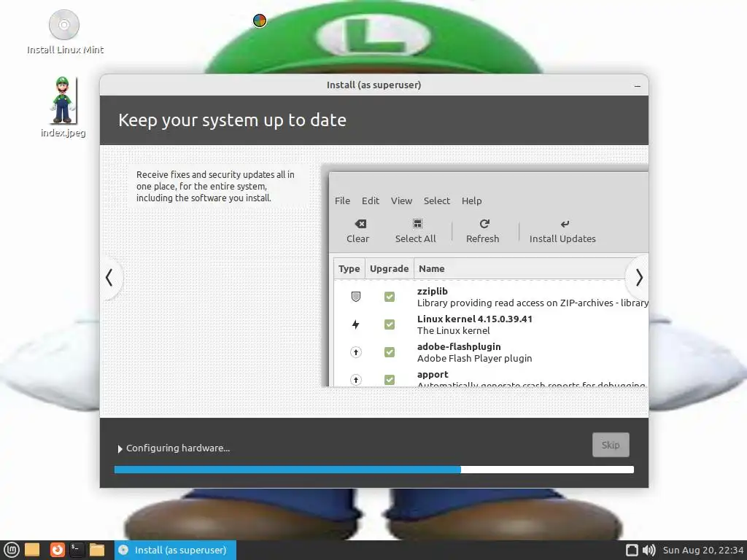The width and height of the screenshot is (747, 560).
Task: Open the Edit menu in the slide
Action: [x=370, y=201]
